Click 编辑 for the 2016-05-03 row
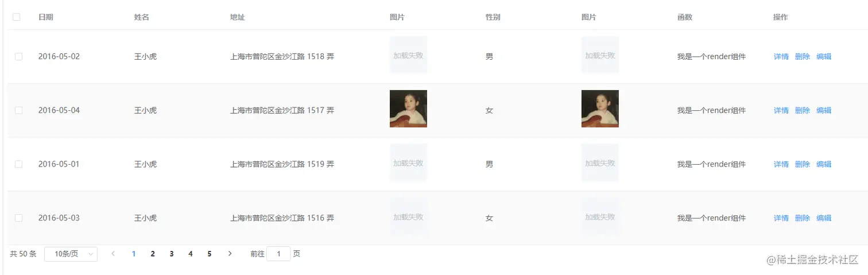 pos(824,218)
